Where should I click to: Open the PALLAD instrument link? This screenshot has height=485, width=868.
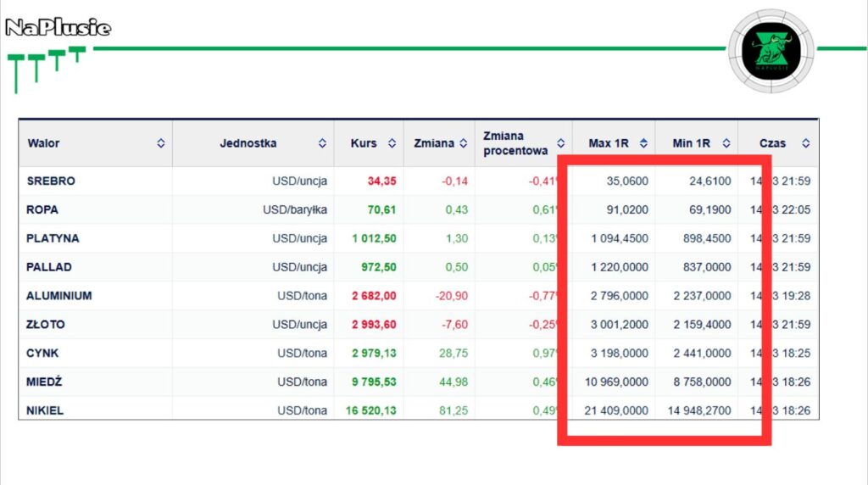(x=48, y=267)
